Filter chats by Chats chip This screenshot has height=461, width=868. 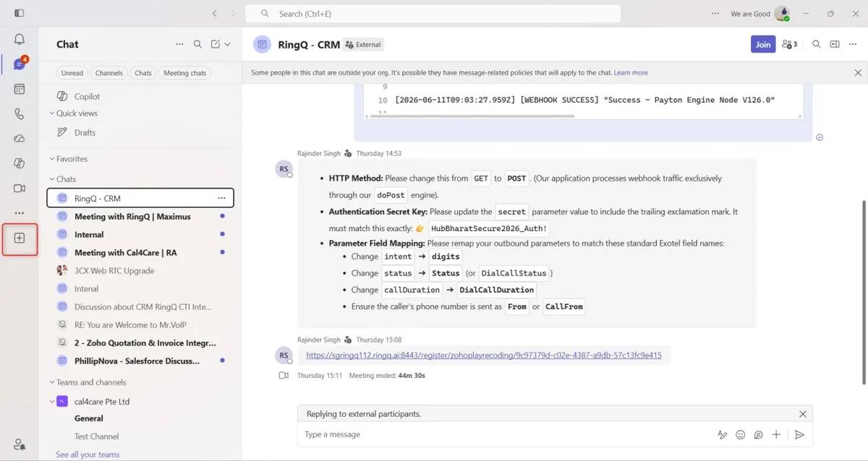pyautogui.click(x=143, y=73)
